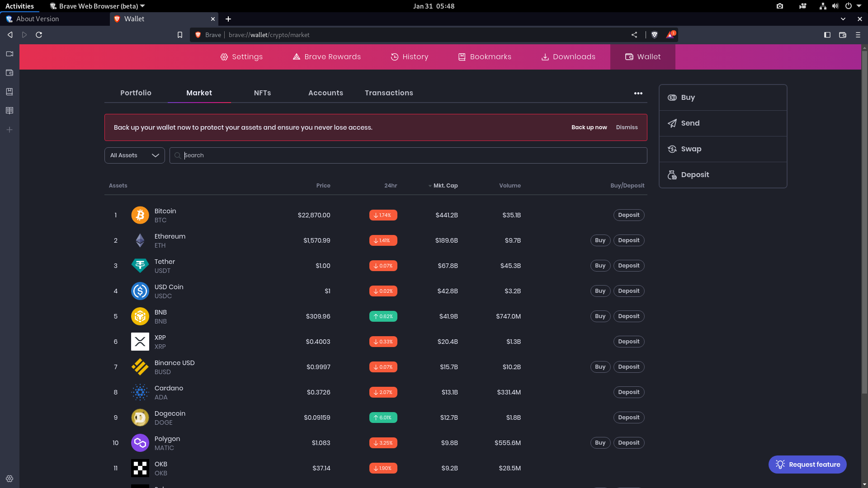Open Brave News from the sidebar
Viewport: 868px width, 488px height.
9,110
